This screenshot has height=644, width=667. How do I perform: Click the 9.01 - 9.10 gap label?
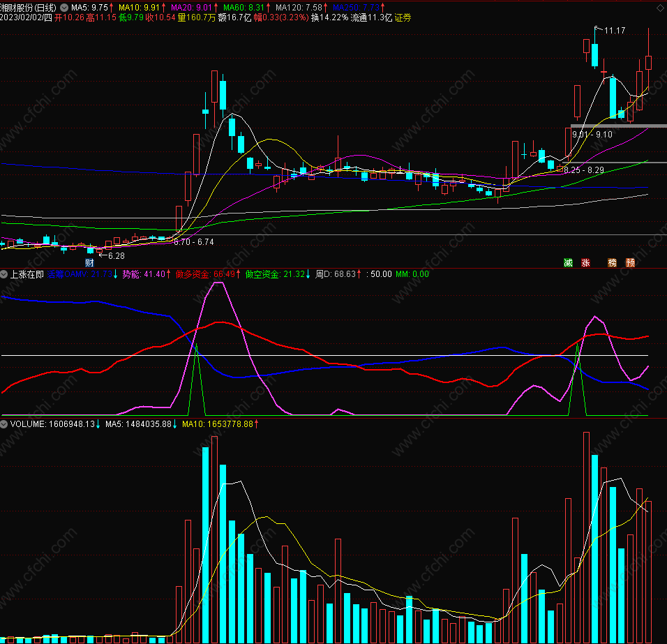(x=592, y=135)
